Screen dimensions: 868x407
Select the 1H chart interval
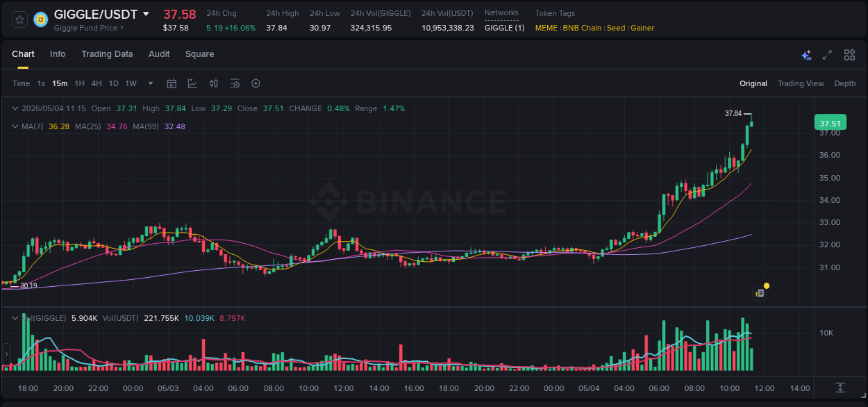(x=80, y=83)
